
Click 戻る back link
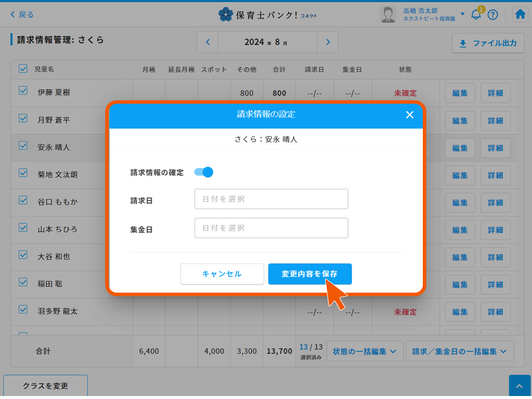point(22,14)
